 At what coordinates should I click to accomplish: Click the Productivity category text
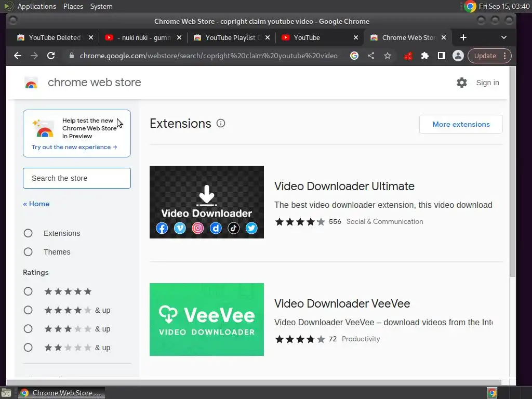pos(361,339)
